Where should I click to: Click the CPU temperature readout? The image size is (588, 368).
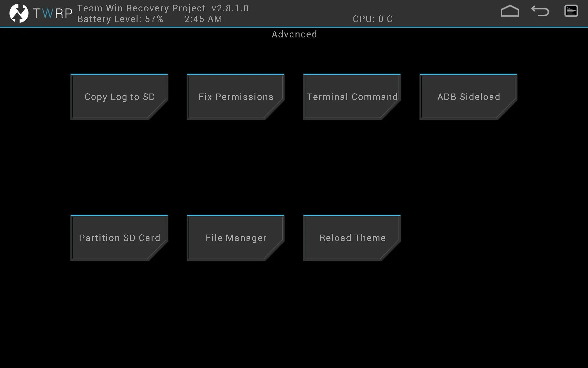pyautogui.click(x=372, y=19)
